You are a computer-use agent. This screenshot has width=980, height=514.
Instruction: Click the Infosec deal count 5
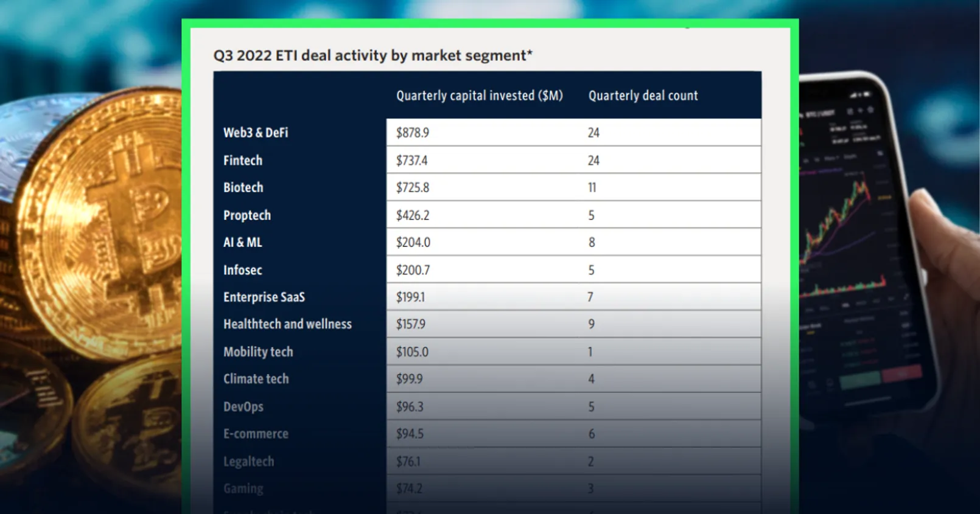[591, 270]
